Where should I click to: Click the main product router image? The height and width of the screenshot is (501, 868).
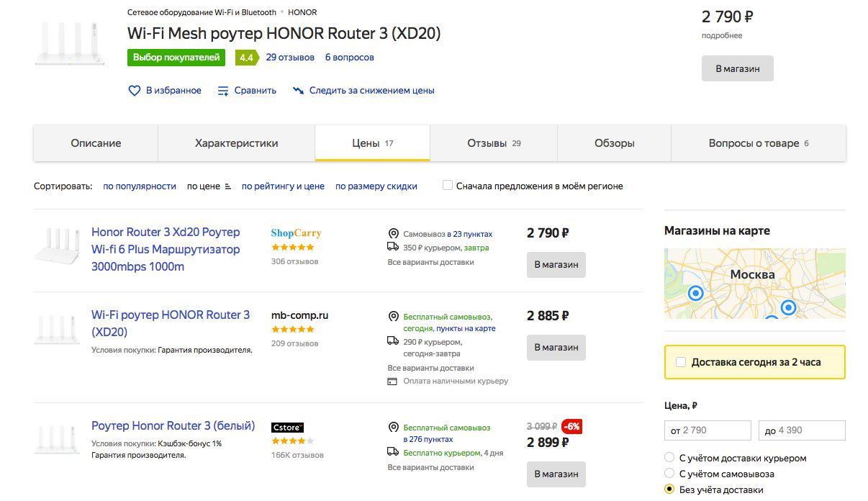[x=69, y=45]
